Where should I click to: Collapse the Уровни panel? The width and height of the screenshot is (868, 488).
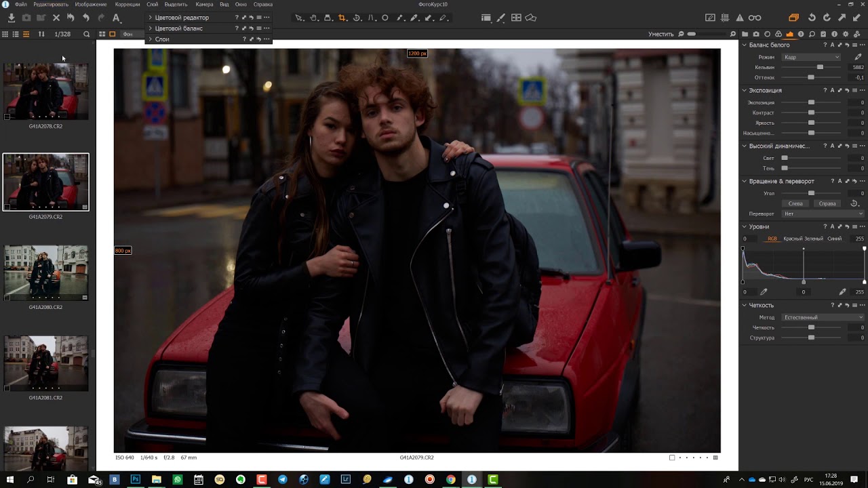click(744, 226)
